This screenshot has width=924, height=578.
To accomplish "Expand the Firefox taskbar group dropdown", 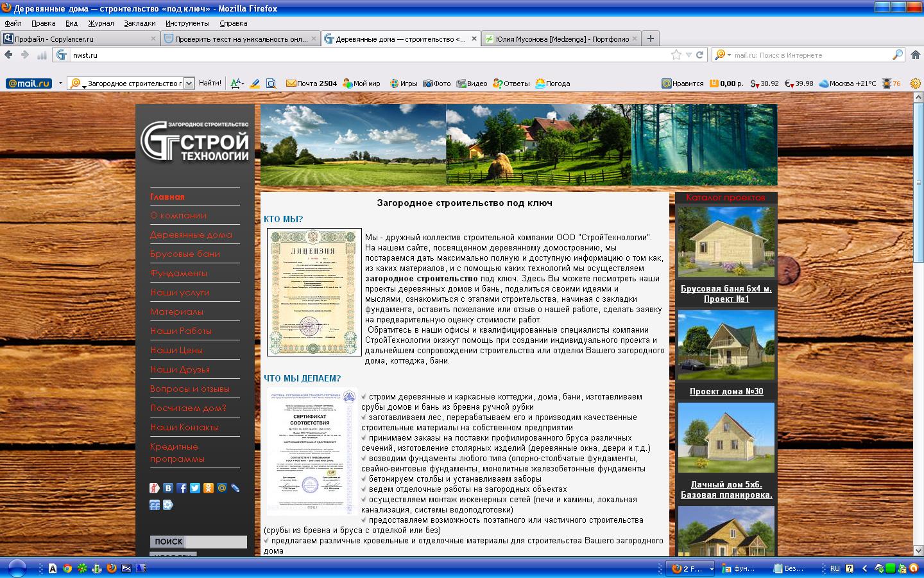I will [x=711, y=568].
